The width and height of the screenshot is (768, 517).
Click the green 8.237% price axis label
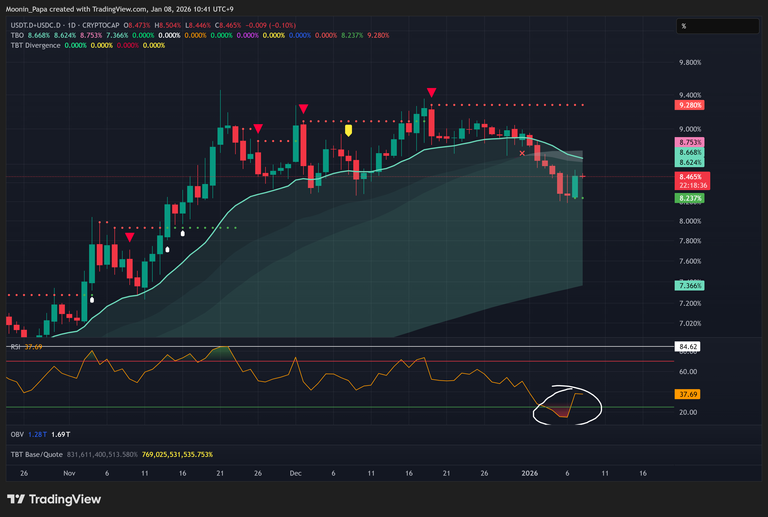(690, 199)
